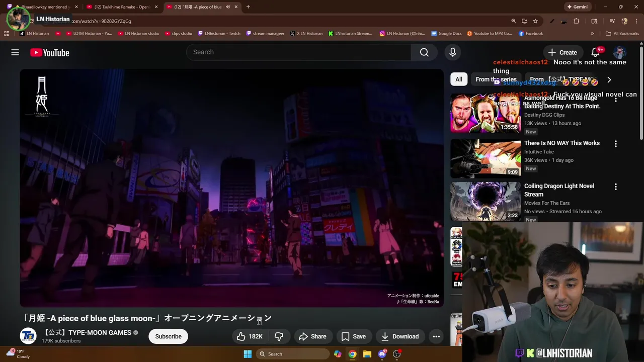Click the Share button
The height and width of the screenshot is (362, 644).
tap(312, 336)
